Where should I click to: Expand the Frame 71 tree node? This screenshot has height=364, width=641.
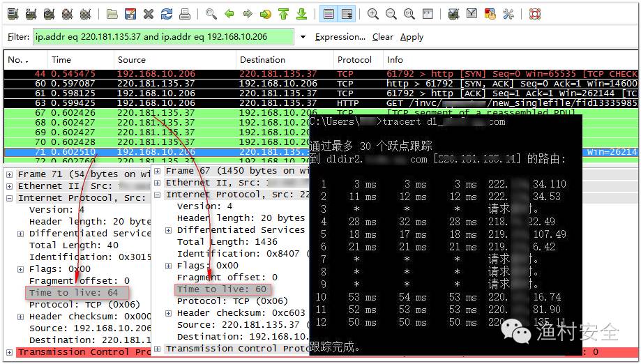[10, 174]
